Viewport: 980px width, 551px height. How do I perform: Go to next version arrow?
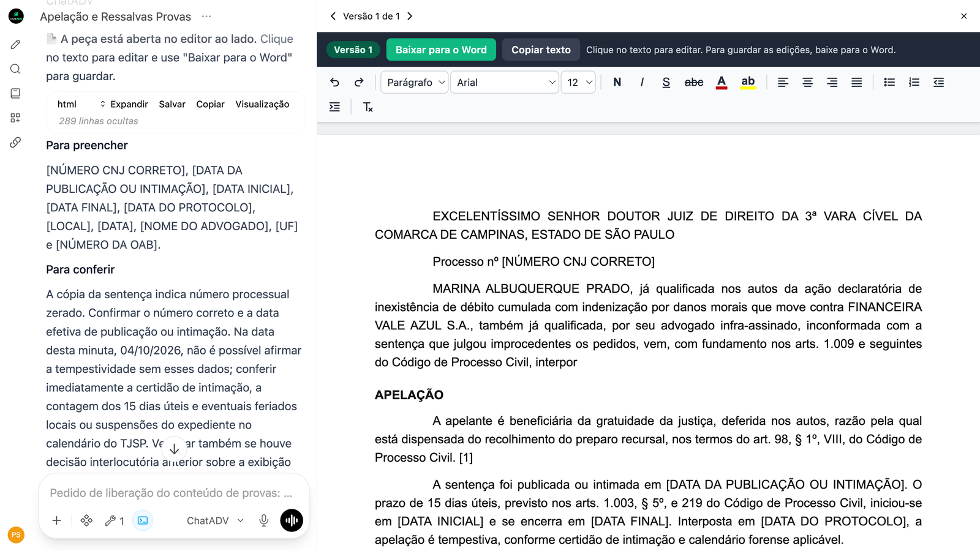coord(410,16)
